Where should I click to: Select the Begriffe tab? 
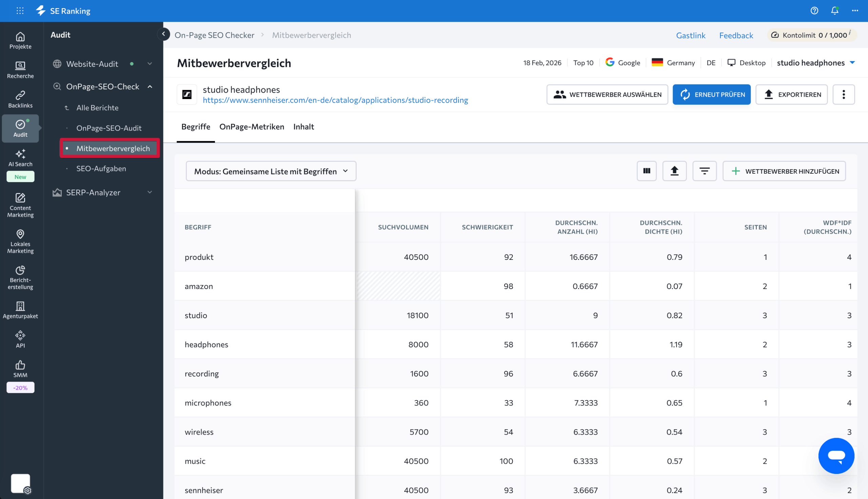click(x=196, y=127)
